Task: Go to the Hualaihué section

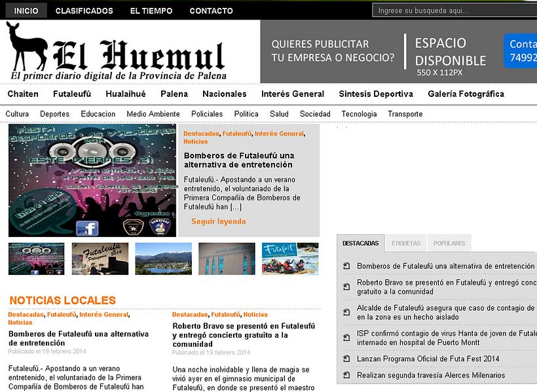Action: (x=126, y=94)
